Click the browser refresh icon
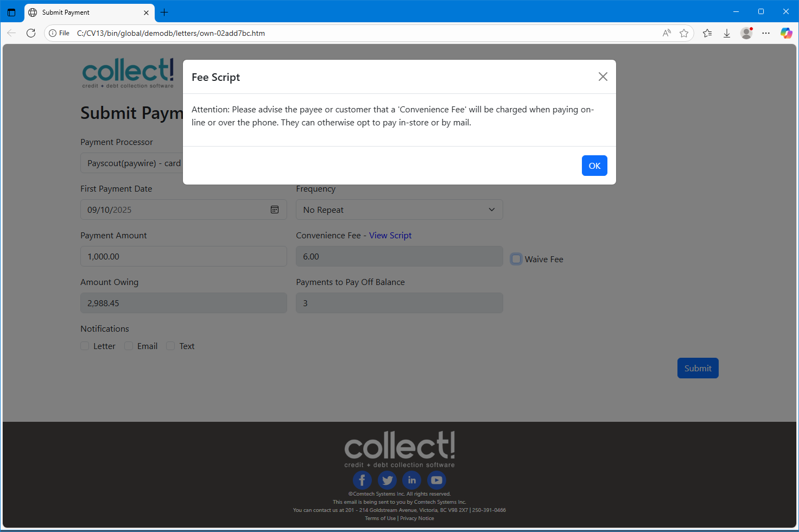The width and height of the screenshot is (799, 532). click(x=31, y=33)
